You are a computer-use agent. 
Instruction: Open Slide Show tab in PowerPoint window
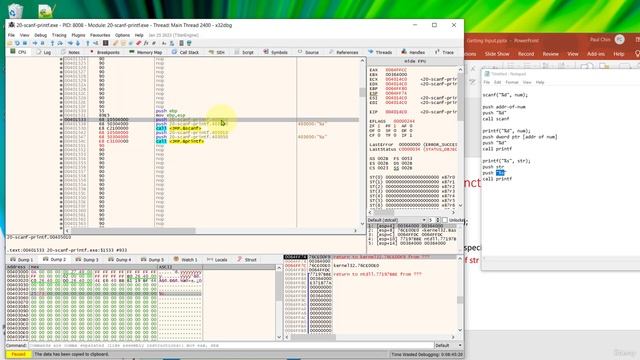(497, 54)
